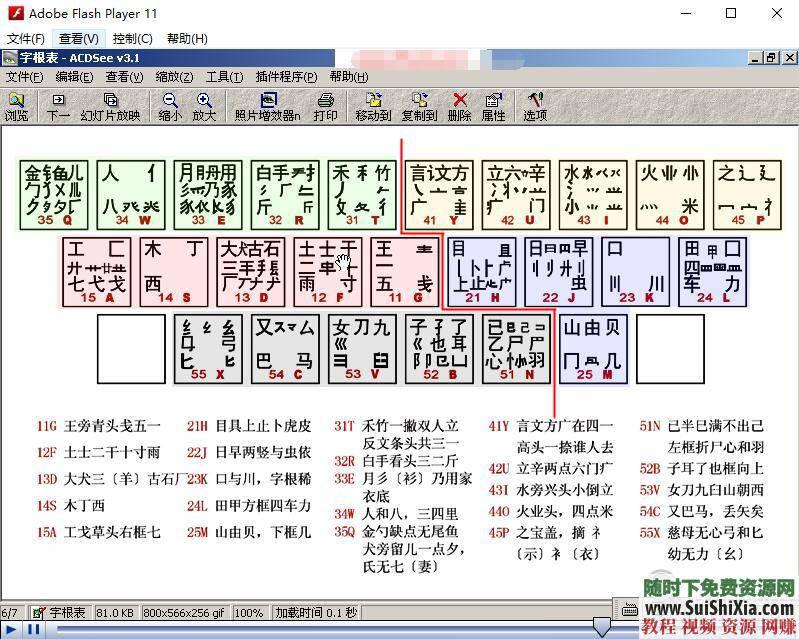The width and height of the screenshot is (799, 639).
Task: Open image 属性 properties
Action: (x=493, y=106)
